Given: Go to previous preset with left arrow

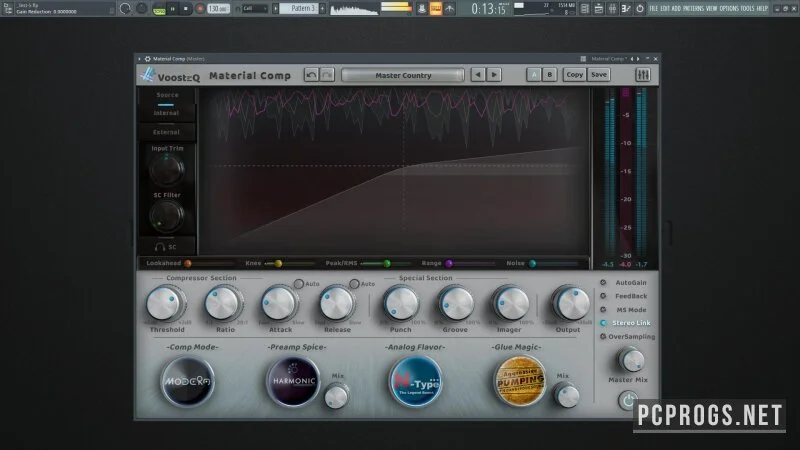Looking at the screenshot, I should point(478,75).
